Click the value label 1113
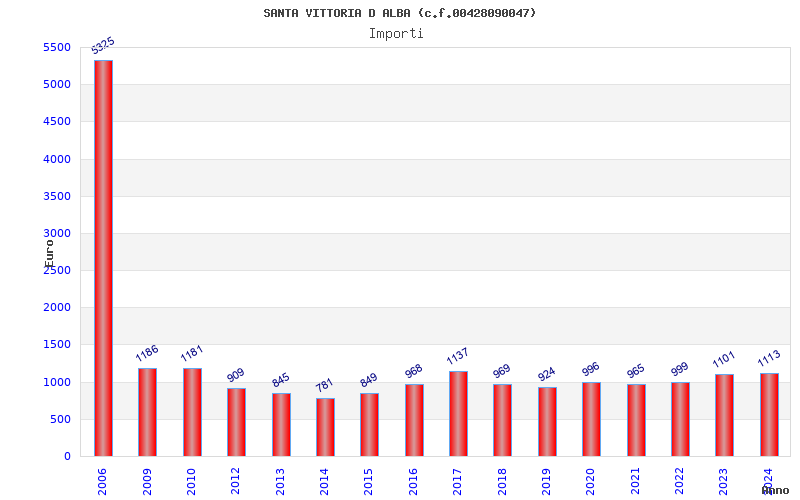The image size is (800, 500). (769, 358)
